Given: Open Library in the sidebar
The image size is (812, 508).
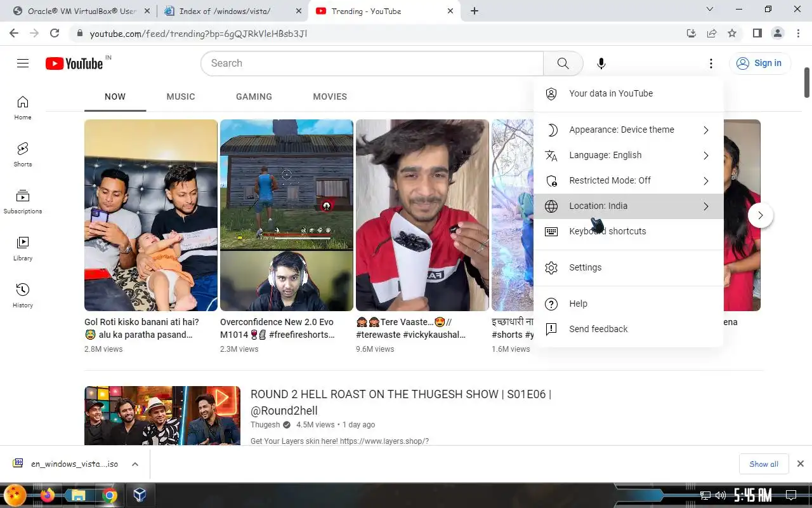Looking at the screenshot, I should point(23,248).
